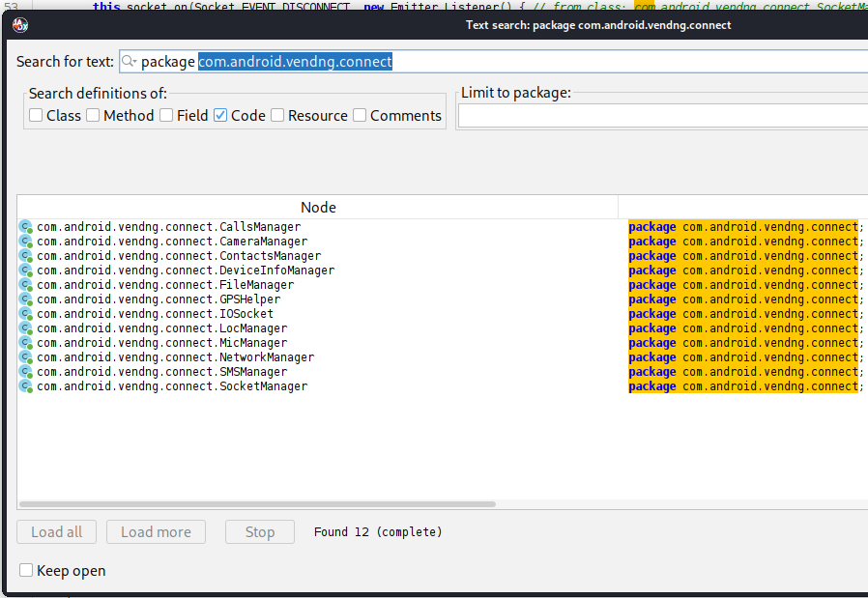
Task: Click the Load more button
Action: tap(157, 531)
